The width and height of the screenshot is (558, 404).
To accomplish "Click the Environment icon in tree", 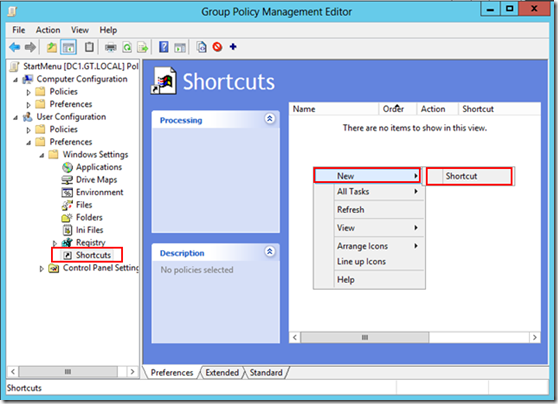I will tap(67, 192).
